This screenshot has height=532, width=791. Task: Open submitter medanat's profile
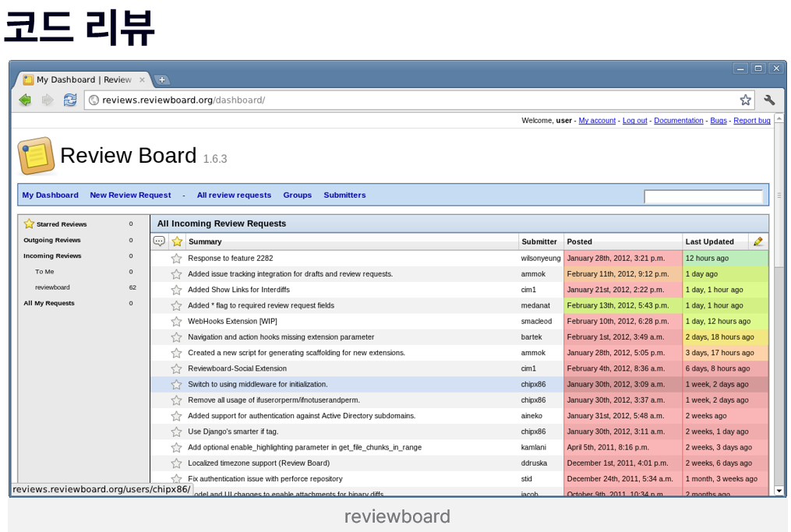pyautogui.click(x=535, y=305)
